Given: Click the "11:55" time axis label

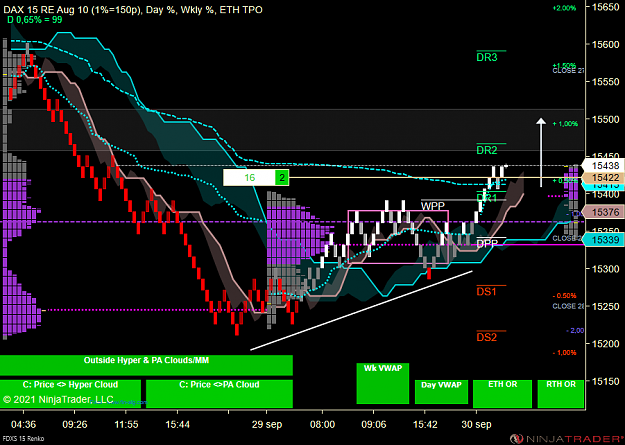Looking at the screenshot, I should 126,425.
